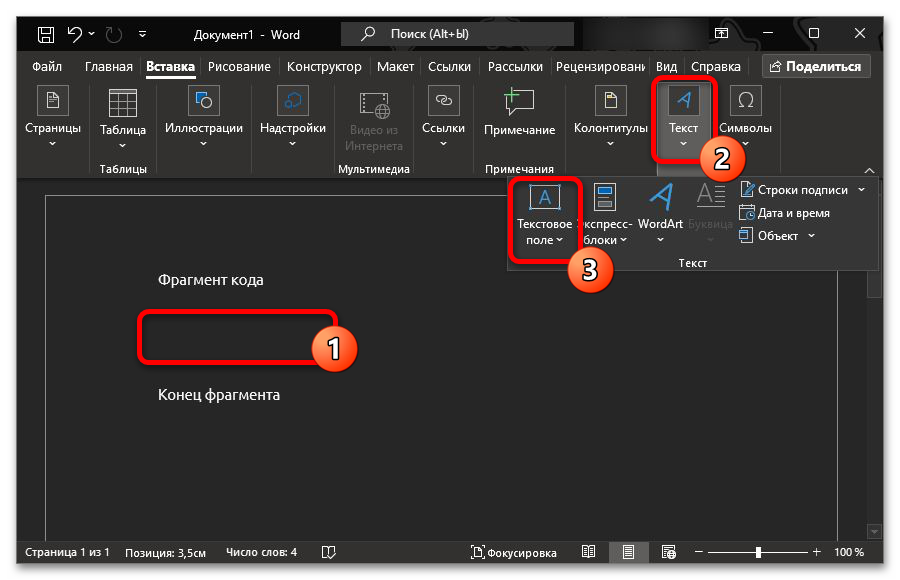Open Экспресс-блоки quick parts
This screenshot has height=580, width=900.
tap(605, 215)
